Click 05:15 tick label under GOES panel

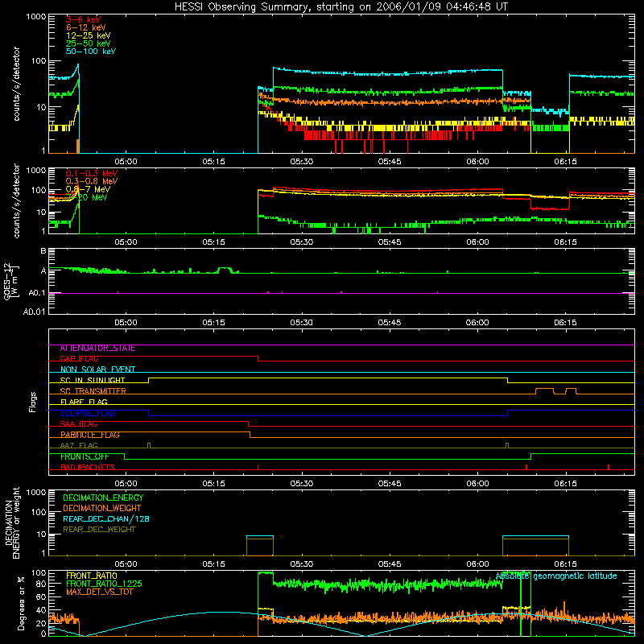point(213,323)
